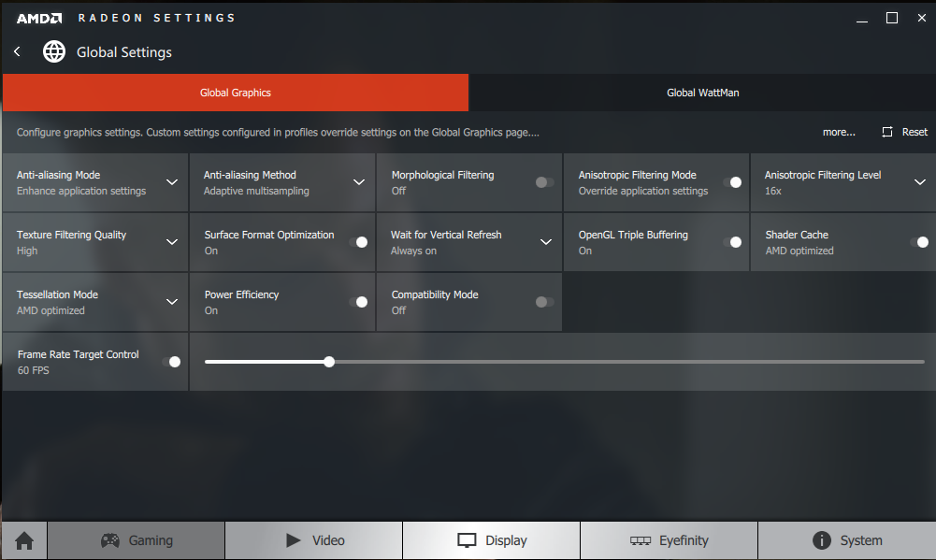Toggle Frame Rate Target Control switch
936x560 pixels.
pyautogui.click(x=171, y=362)
